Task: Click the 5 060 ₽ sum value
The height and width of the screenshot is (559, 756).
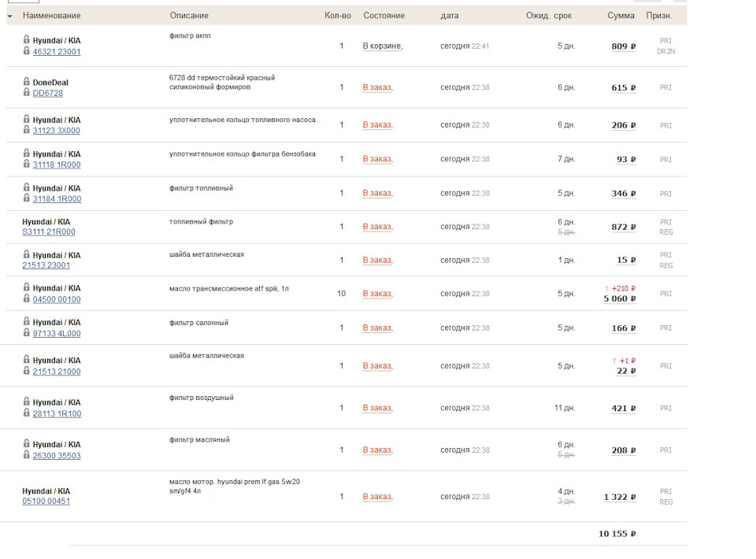Action: pyautogui.click(x=620, y=298)
